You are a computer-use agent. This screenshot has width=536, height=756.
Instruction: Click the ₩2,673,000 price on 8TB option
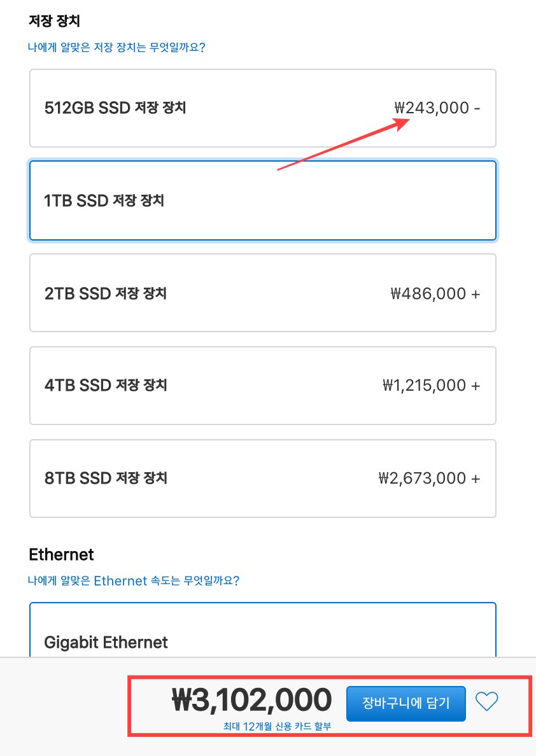click(x=423, y=478)
